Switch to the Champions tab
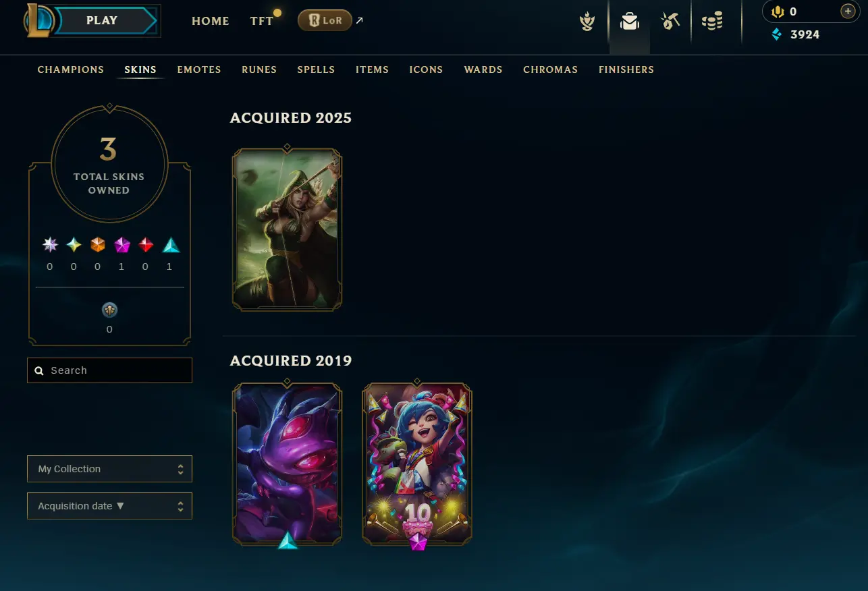 71,69
